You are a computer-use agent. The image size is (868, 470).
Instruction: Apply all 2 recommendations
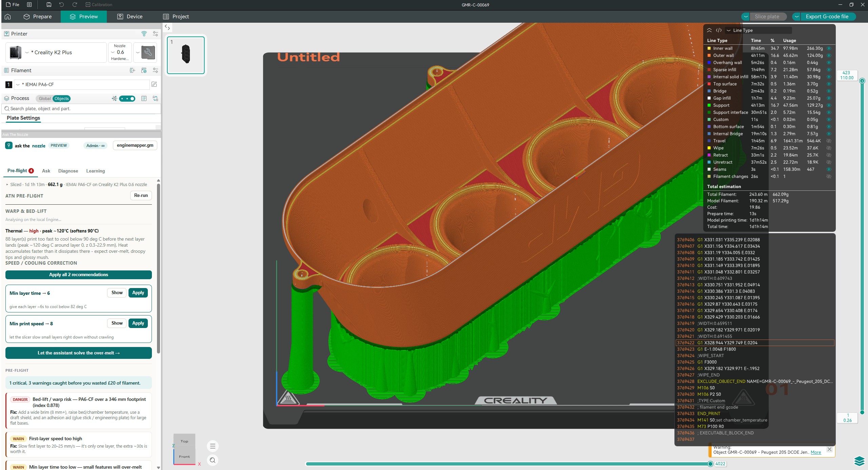click(x=79, y=275)
